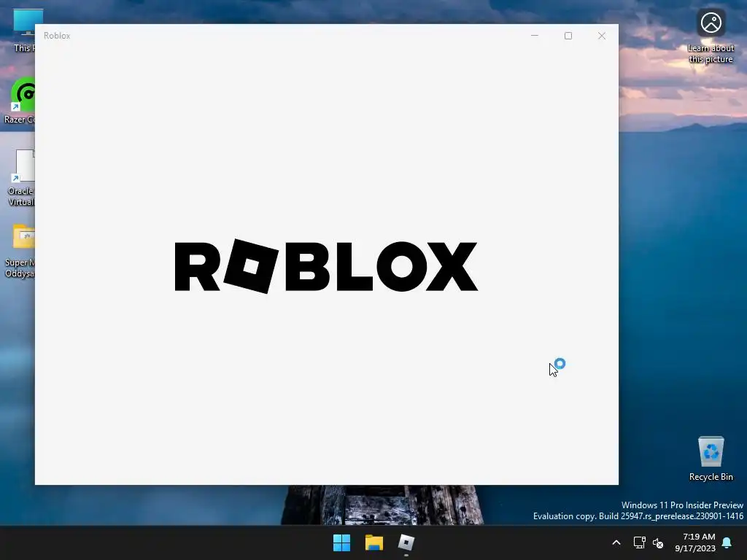Select the Roblox taskbar icon
Image resolution: width=747 pixels, height=560 pixels.
point(406,542)
